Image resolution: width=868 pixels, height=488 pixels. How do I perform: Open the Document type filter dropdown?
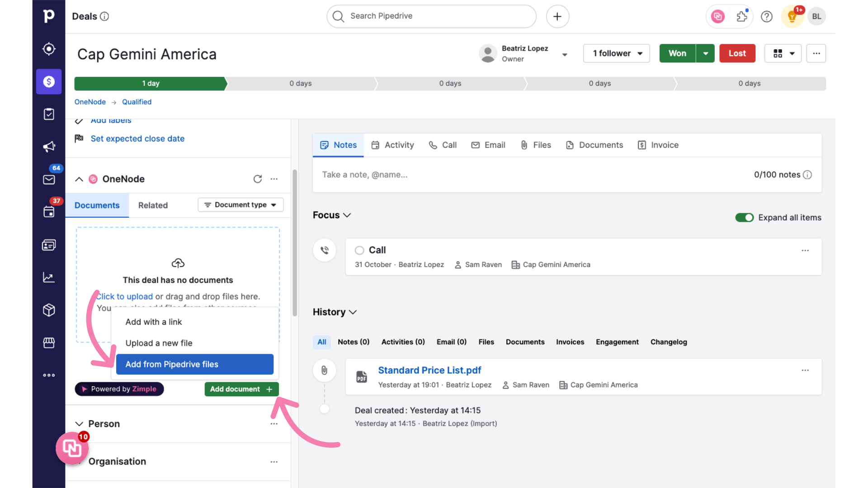241,205
